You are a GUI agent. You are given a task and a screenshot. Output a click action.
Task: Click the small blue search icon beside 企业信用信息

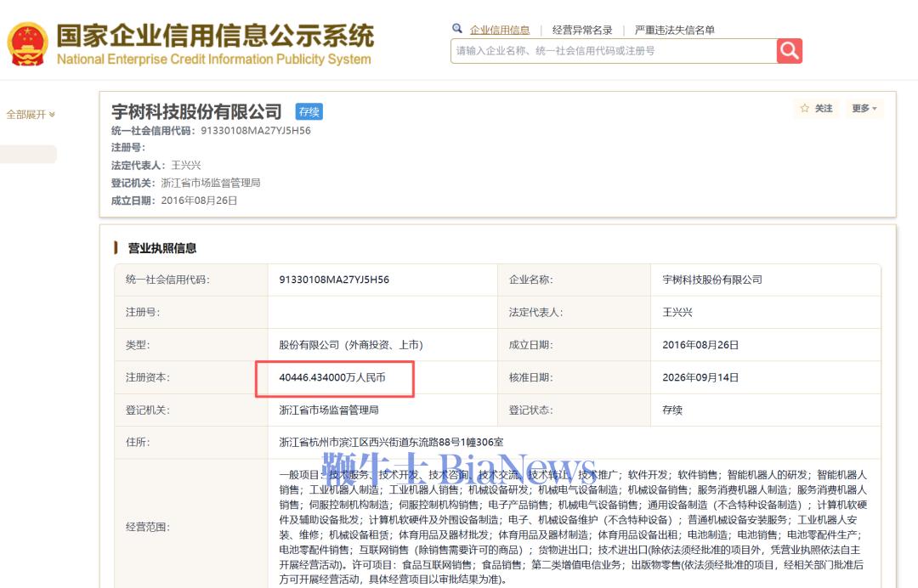456,28
